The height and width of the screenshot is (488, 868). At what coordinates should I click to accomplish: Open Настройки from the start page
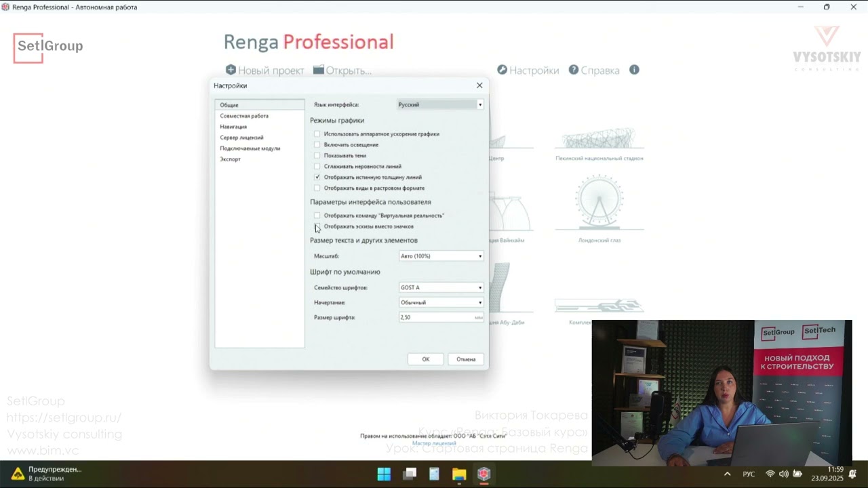[528, 70]
